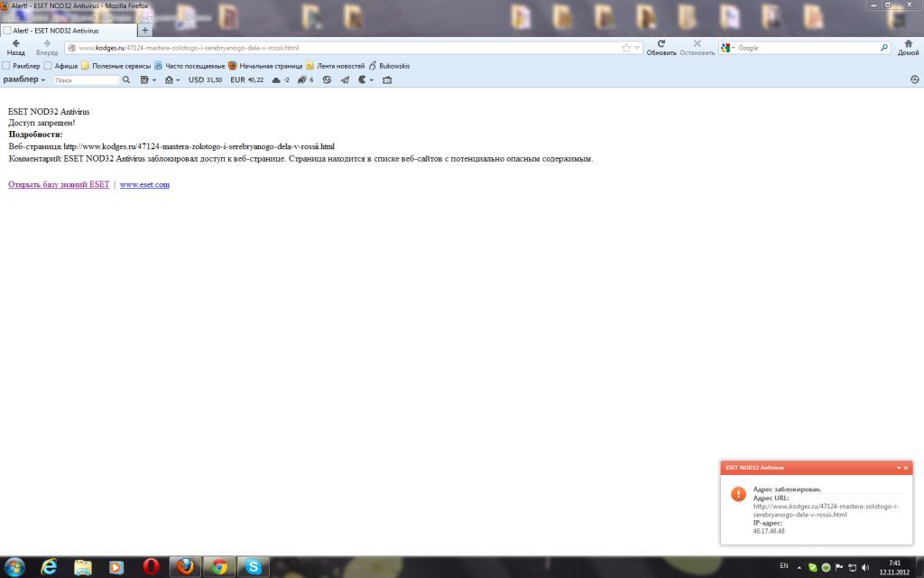This screenshot has width=924, height=578.
Task: Click the Домой home icon
Action: pos(908,44)
